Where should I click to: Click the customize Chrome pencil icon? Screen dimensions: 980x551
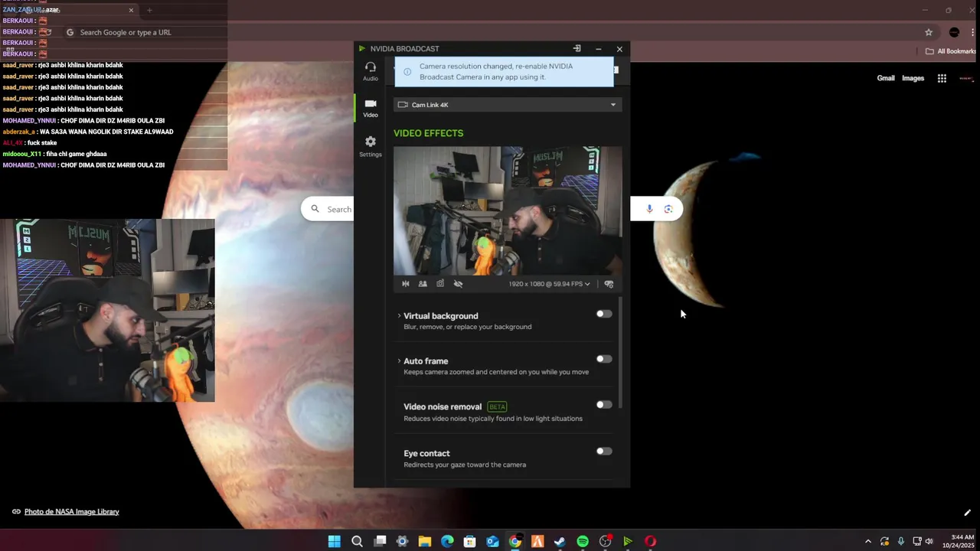[x=967, y=513]
